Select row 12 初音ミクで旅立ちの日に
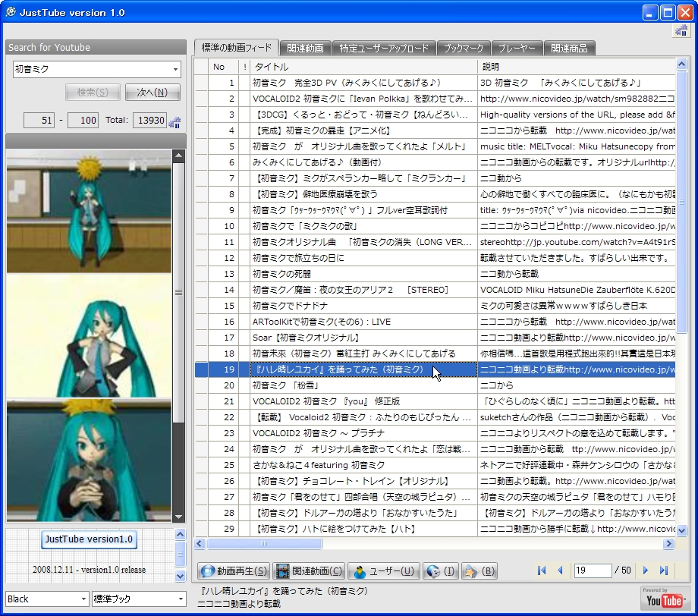 [x=435, y=258]
